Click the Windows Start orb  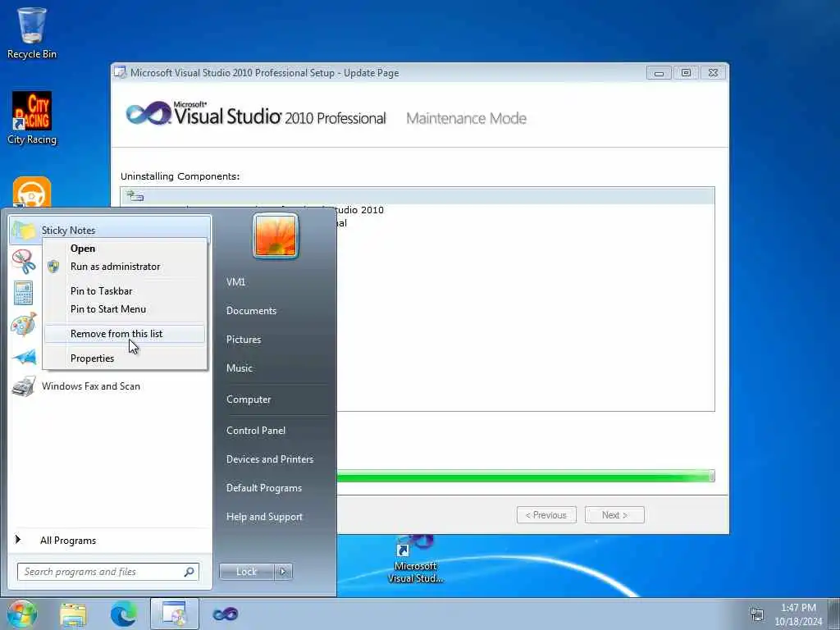(22, 614)
